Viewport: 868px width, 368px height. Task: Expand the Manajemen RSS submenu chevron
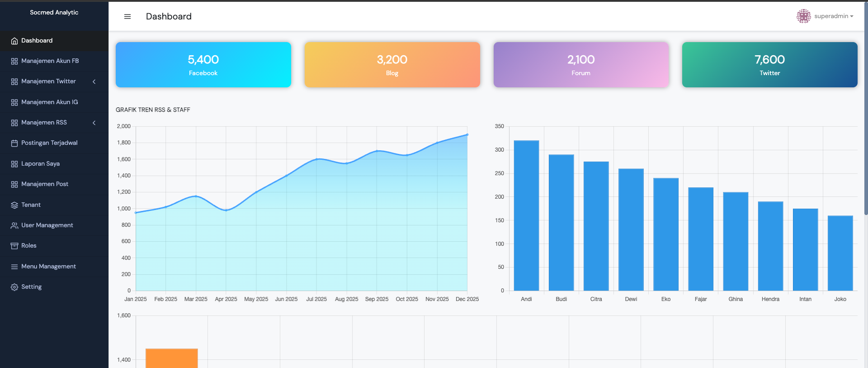pos(94,123)
